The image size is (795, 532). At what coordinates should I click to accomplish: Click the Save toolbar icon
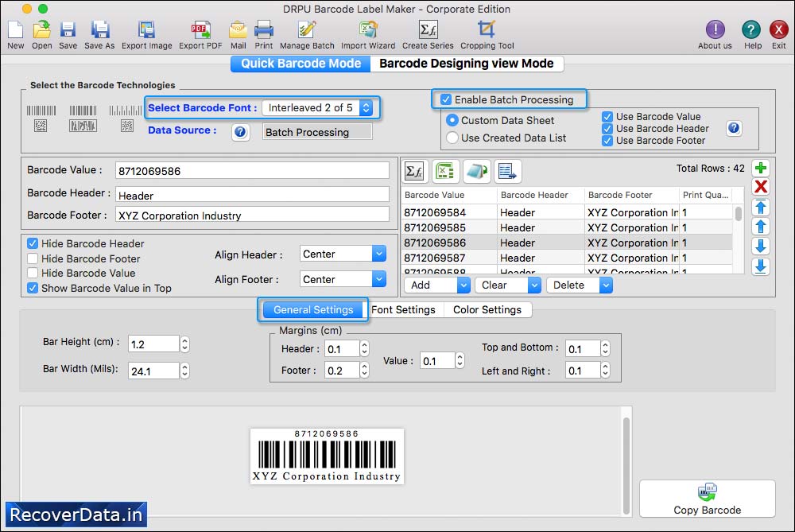click(68, 30)
